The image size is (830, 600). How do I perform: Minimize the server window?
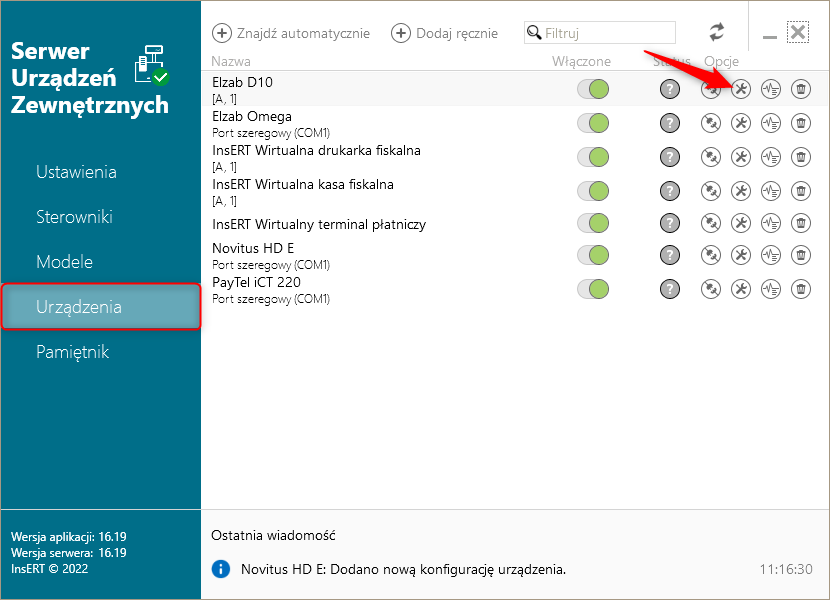tap(770, 37)
